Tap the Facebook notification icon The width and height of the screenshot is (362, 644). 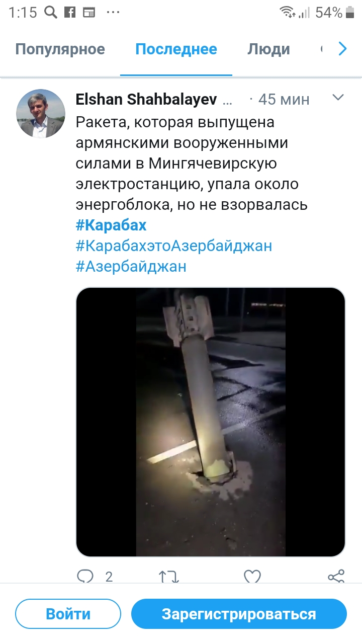click(70, 13)
